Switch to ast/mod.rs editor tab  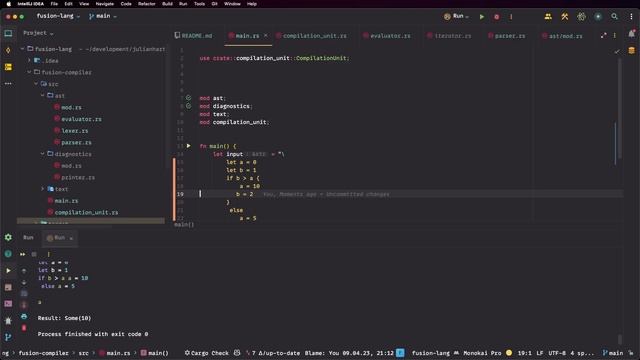click(x=562, y=36)
